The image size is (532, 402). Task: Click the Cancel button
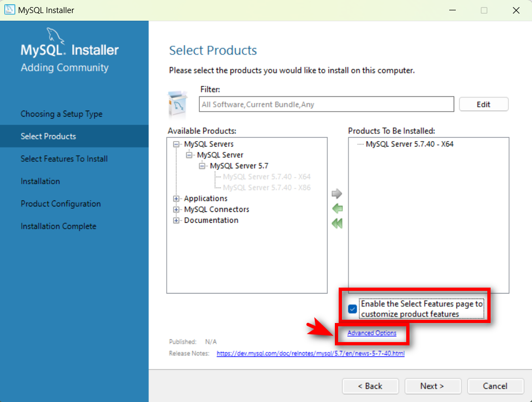[x=496, y=386]
